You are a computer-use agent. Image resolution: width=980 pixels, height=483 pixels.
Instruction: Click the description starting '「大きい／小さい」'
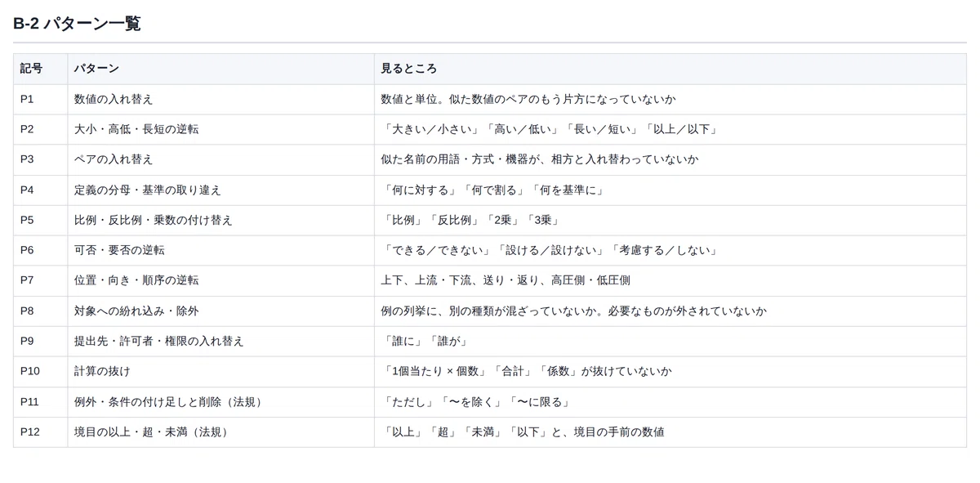coord(551,129)
